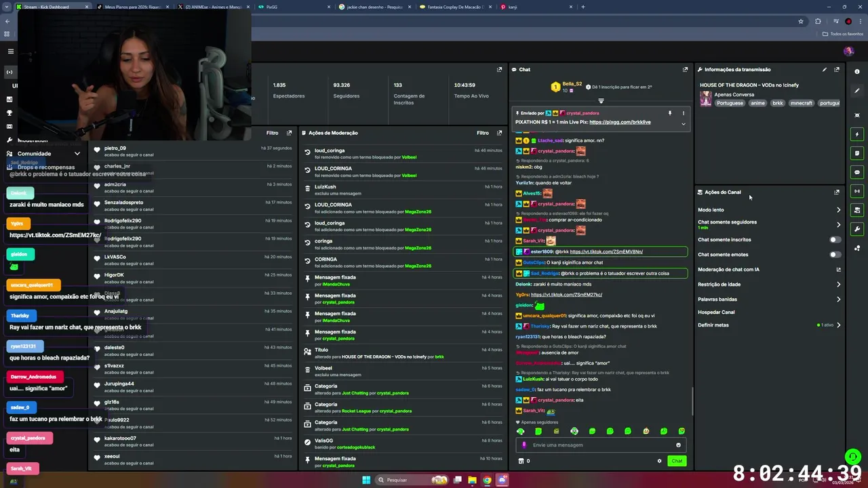
Task: Click the first quick emote above message box
Action: pos(521,431)
